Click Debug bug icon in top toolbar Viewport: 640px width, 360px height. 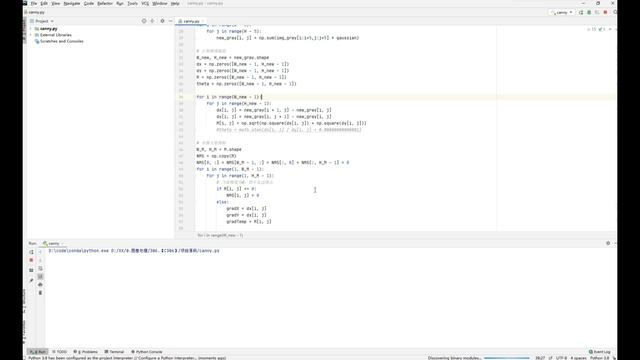click(x=589, y=12)
